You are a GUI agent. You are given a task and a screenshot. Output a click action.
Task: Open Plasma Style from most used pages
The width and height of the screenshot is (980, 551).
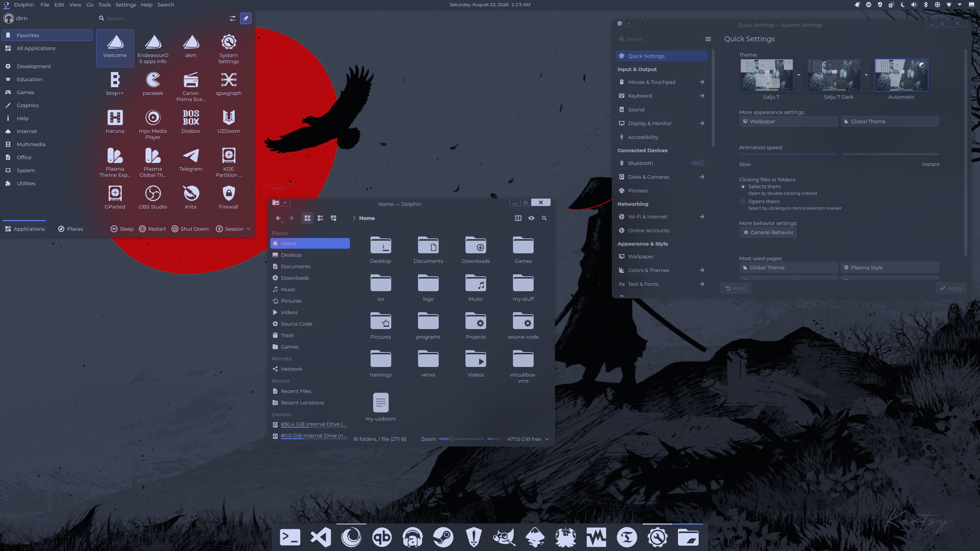(890, 268)
